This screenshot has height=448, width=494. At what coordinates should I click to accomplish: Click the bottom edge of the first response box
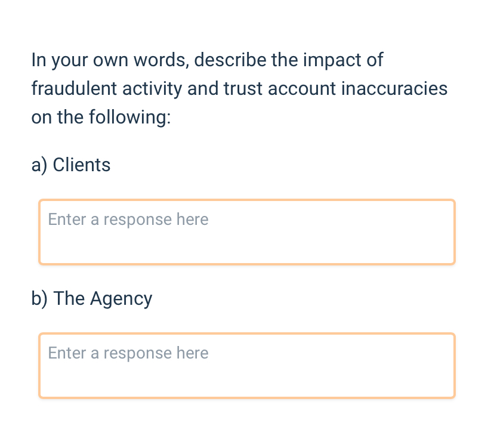(246, 263)
